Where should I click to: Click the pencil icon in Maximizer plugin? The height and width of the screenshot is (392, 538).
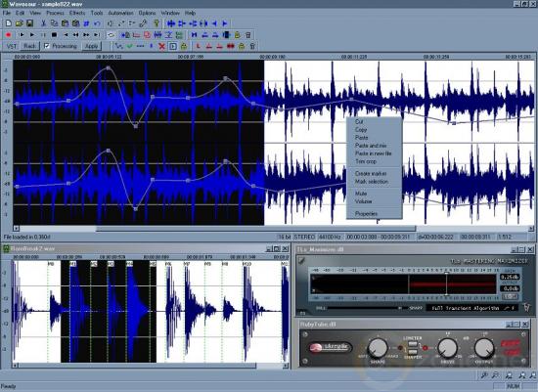pos(301,261)
